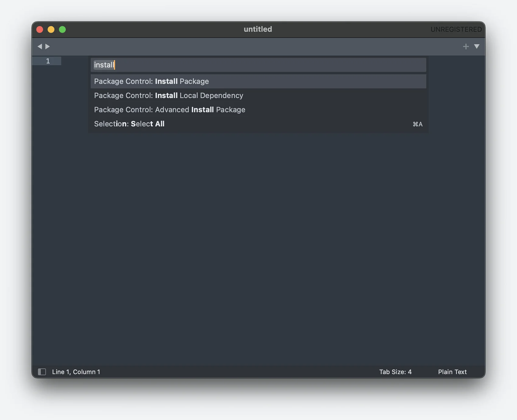
Task: Select the Selection: Select All command
Action: click(x=258, y=124)
